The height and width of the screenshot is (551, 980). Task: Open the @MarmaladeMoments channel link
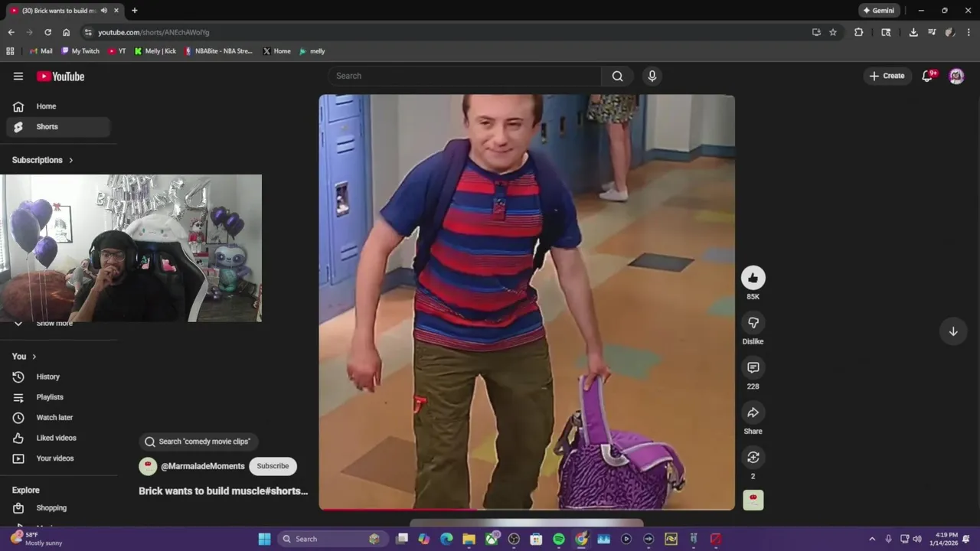click(203, 466)
